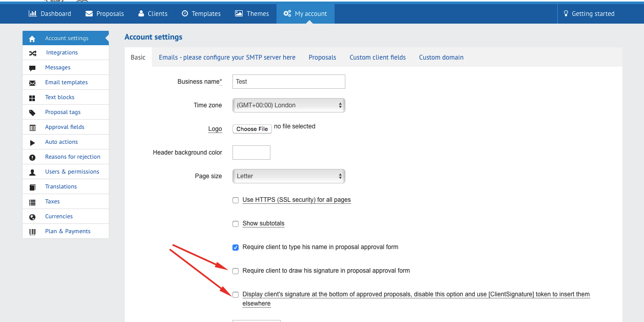Pick the Header background color swatch
The width and height of the screenshot is (644, 322).
coord(251,153)
